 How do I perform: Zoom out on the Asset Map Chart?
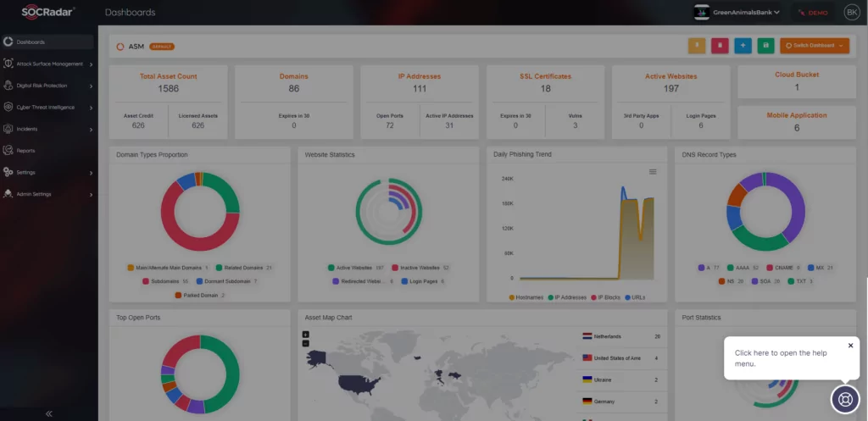point(305,344)
